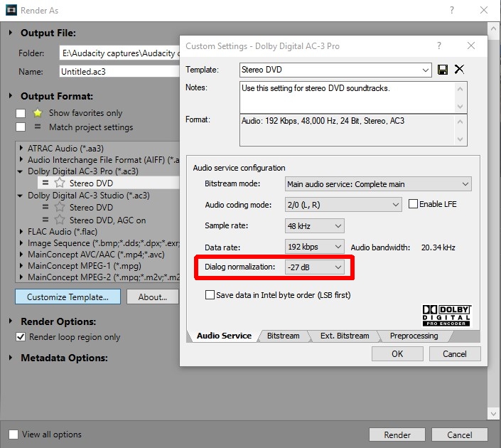Star the Stereo DVD, AGC on preset
The height and width of the screenshot is (448, 501).
coord(60,220)
